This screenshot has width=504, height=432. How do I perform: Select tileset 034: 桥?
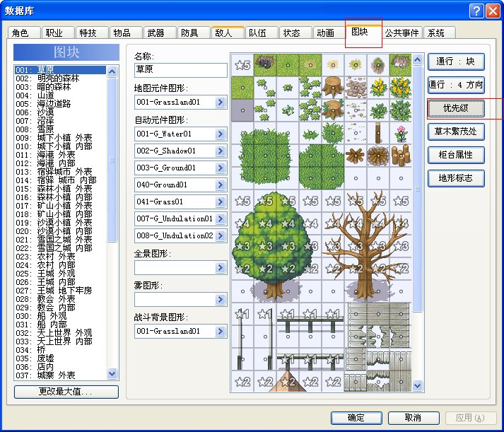click(x=60, y=350)
